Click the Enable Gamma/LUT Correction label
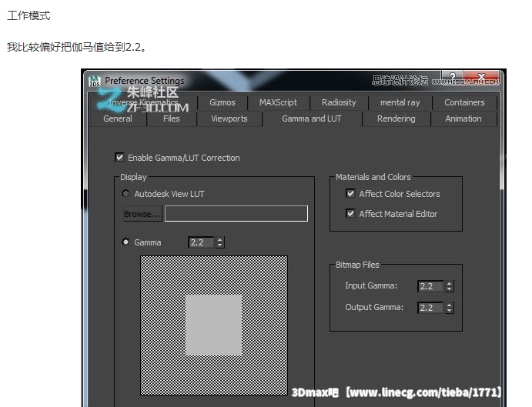The height and width of the screenshot is (407, 532). tap(183, 158)
